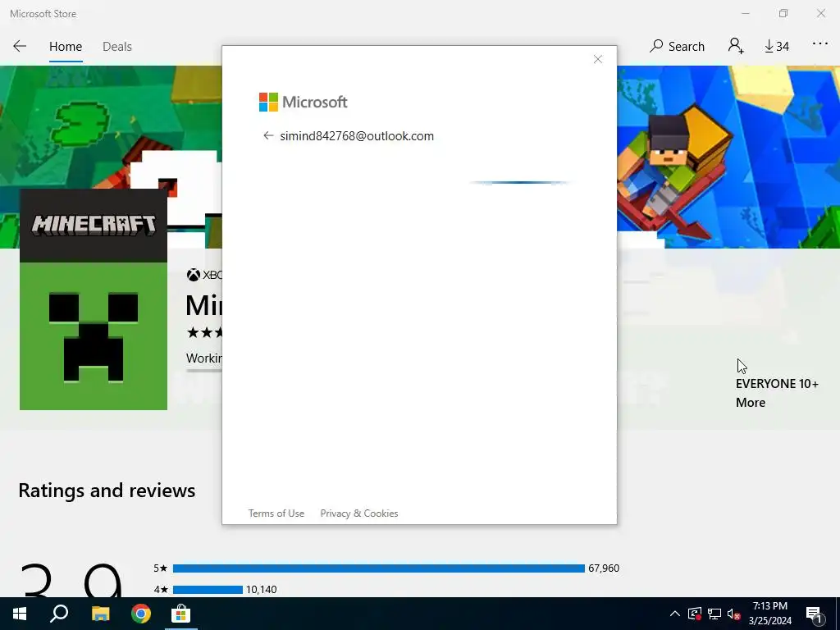The width and height of the screenshot is (840, 630).
Task: Click the Minecraft creeper app thumbnail
Action: click(94, 299)
